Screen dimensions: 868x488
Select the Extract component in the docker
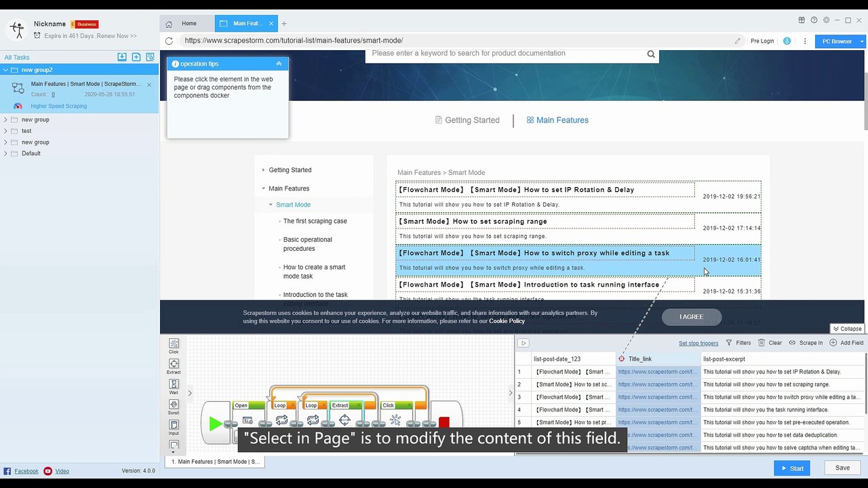174,366
